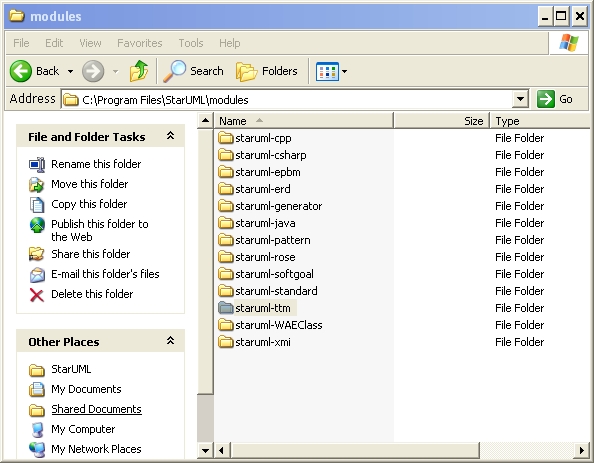Open the Favorites menu
The height and width of the screenshot is (463, 594).
(140, 43)
